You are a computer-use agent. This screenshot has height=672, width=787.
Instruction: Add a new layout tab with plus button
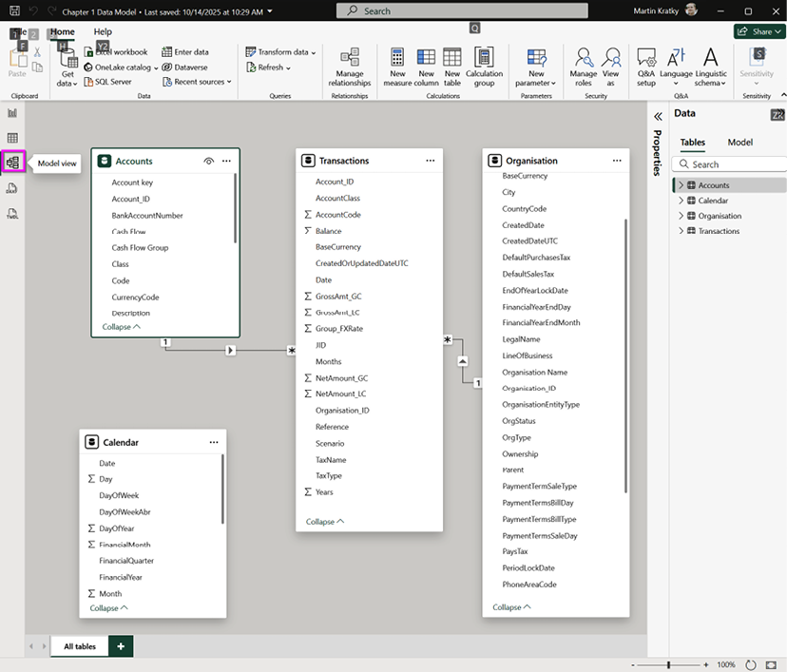pos(121,646)
